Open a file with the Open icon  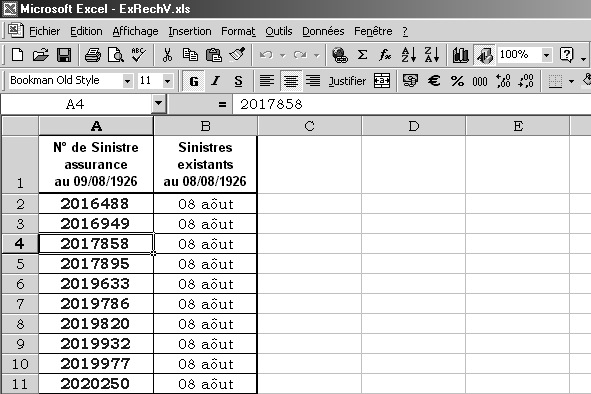point(41,55)
